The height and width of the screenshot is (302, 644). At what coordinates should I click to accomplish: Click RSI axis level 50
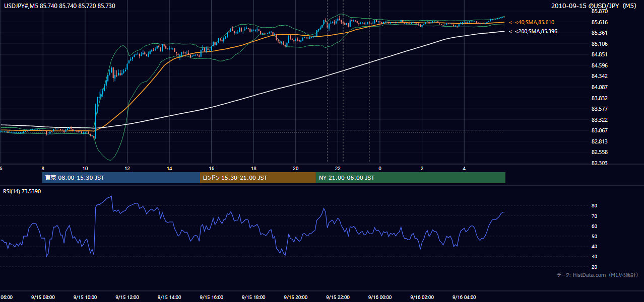tap(595, 237)
